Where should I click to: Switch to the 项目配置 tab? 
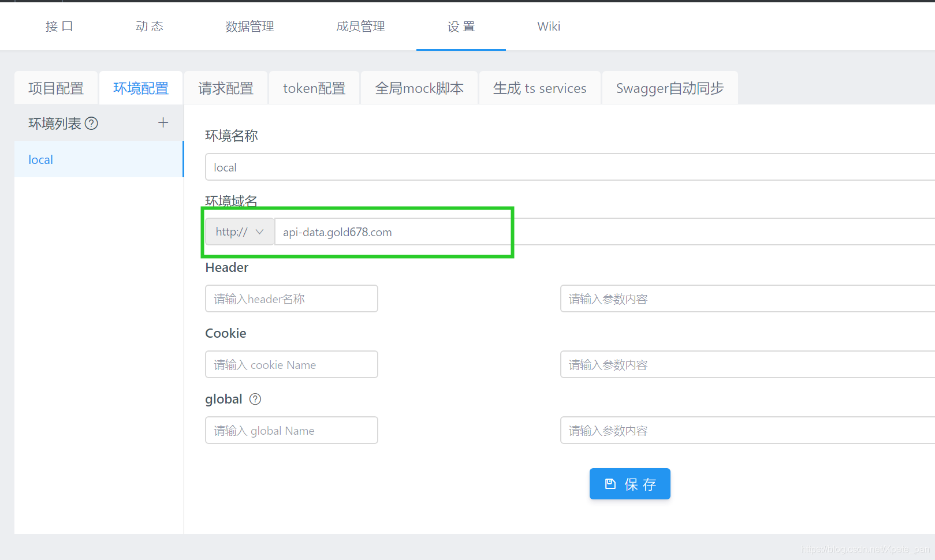[55, 88]
